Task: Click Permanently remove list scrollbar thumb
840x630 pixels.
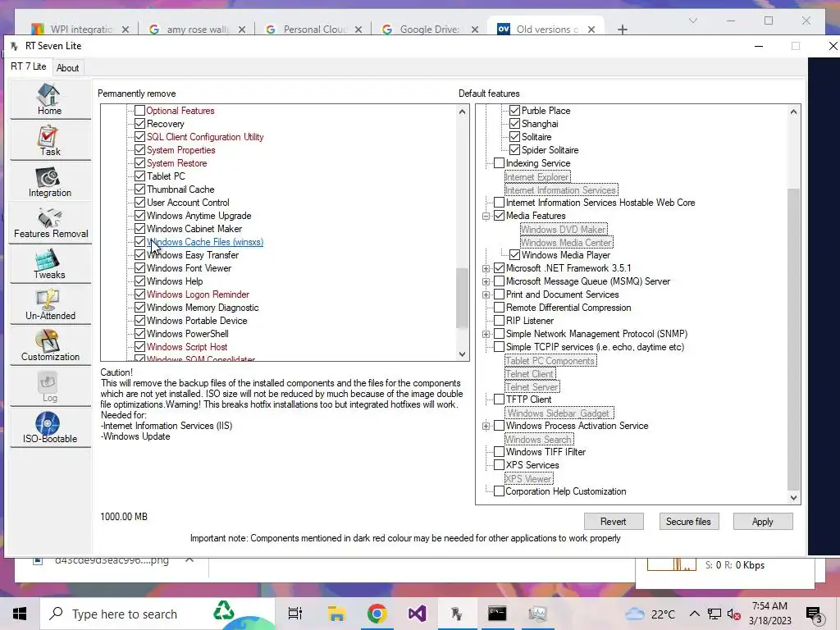Action: [462, 298]
